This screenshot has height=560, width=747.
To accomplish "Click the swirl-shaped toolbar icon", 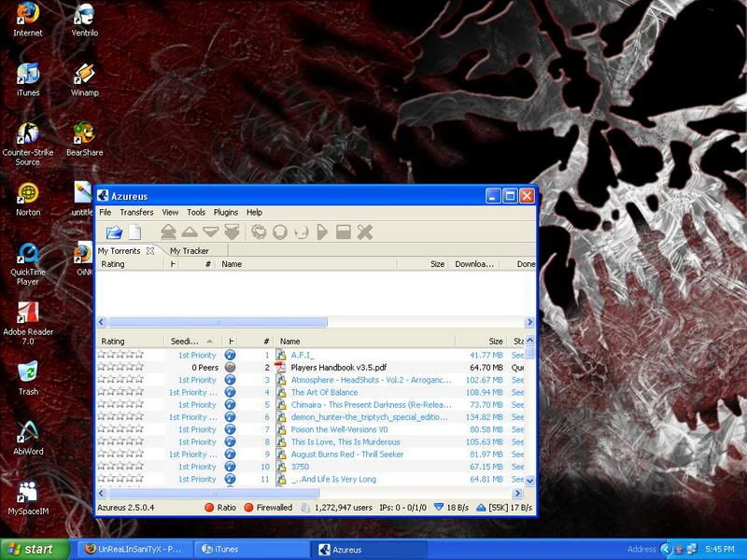I will [259, 231].
